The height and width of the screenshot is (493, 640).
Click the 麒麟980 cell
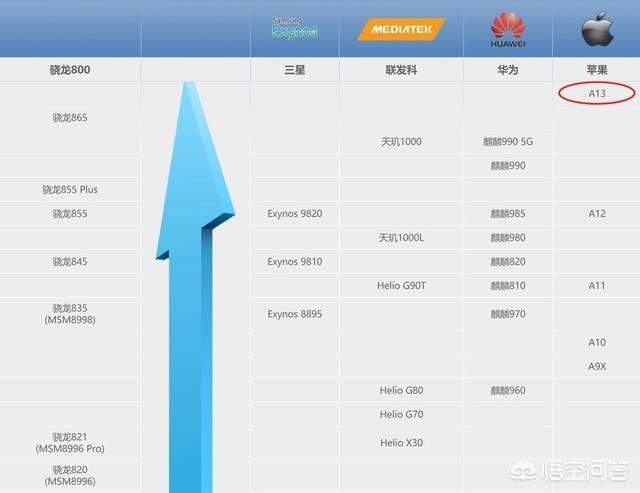pyautogui.click(x=508, y=238)
